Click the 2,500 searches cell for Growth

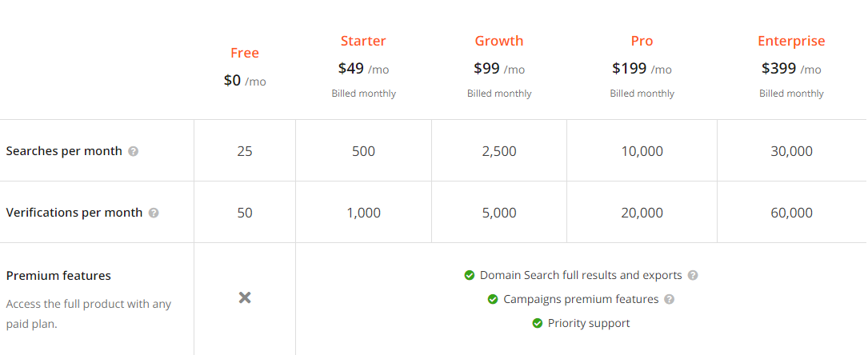point(499,151)
